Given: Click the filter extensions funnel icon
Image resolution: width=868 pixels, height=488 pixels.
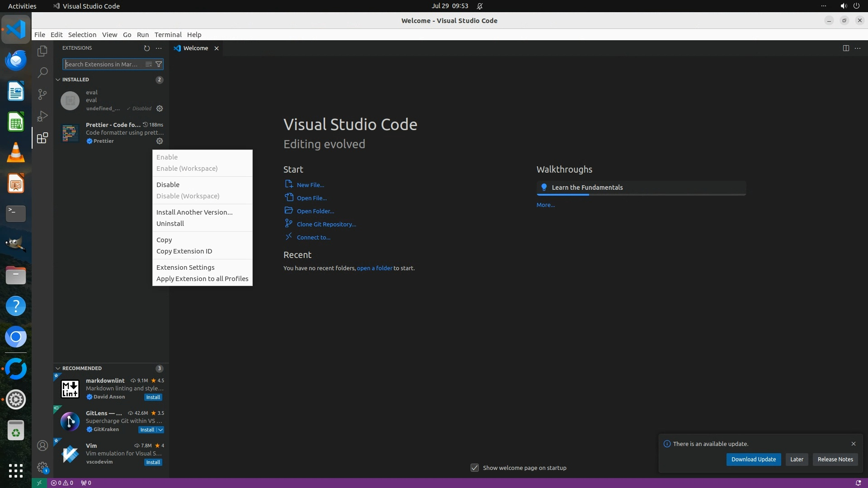Looking at the screenshot, I should click(x=159, y=64).
